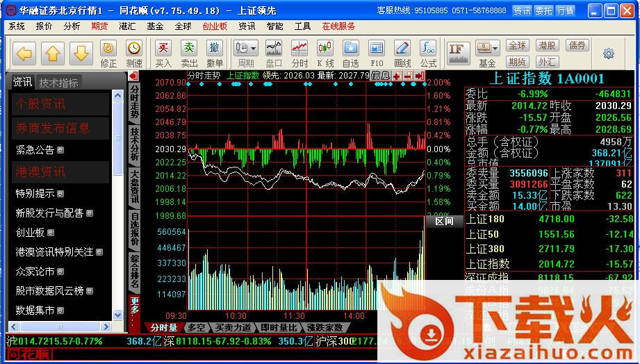The width and height of the screenshot is (640, 364).
Task: Open the 智能 menu
Action: point(274,26)
